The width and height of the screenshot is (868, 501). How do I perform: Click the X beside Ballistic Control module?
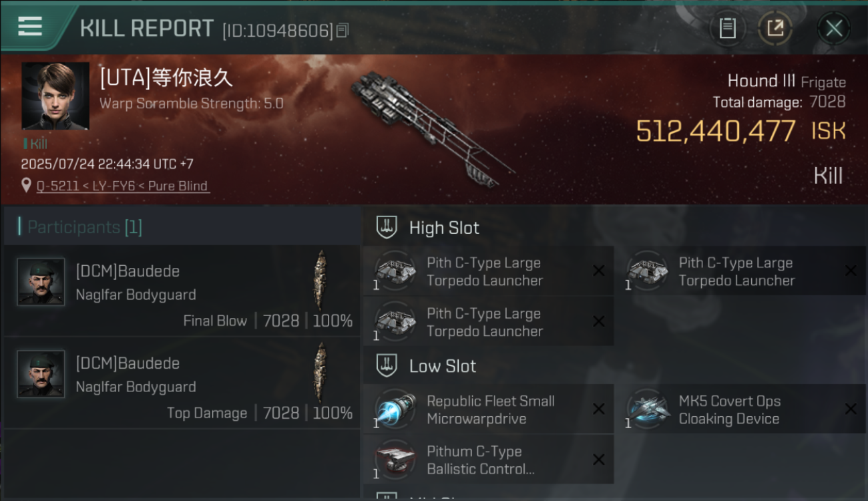click(599, 460)
